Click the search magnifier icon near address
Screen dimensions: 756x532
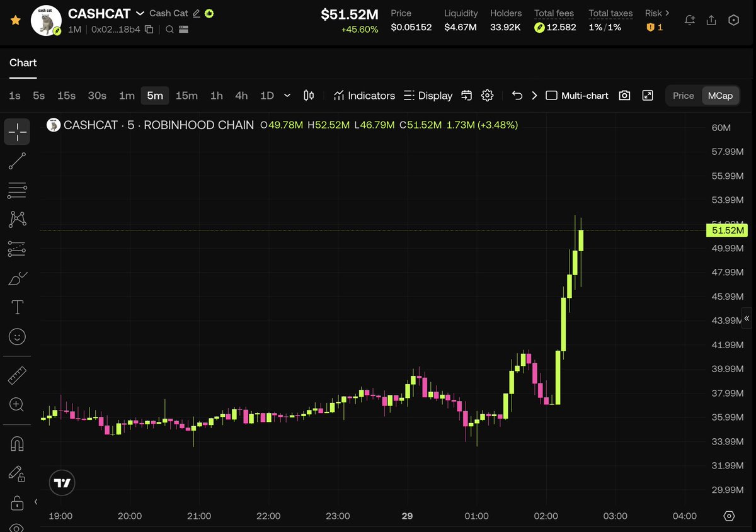(x=170, y=29)
